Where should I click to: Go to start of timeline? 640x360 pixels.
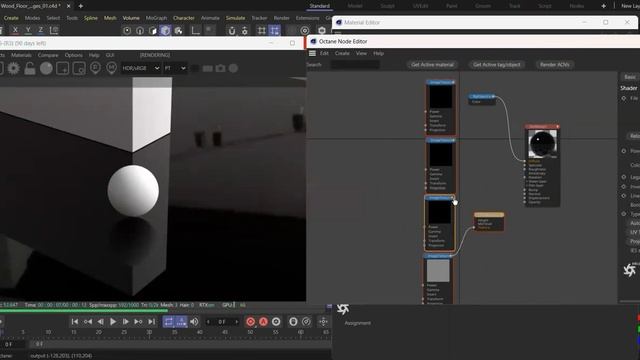coord(75,322)
